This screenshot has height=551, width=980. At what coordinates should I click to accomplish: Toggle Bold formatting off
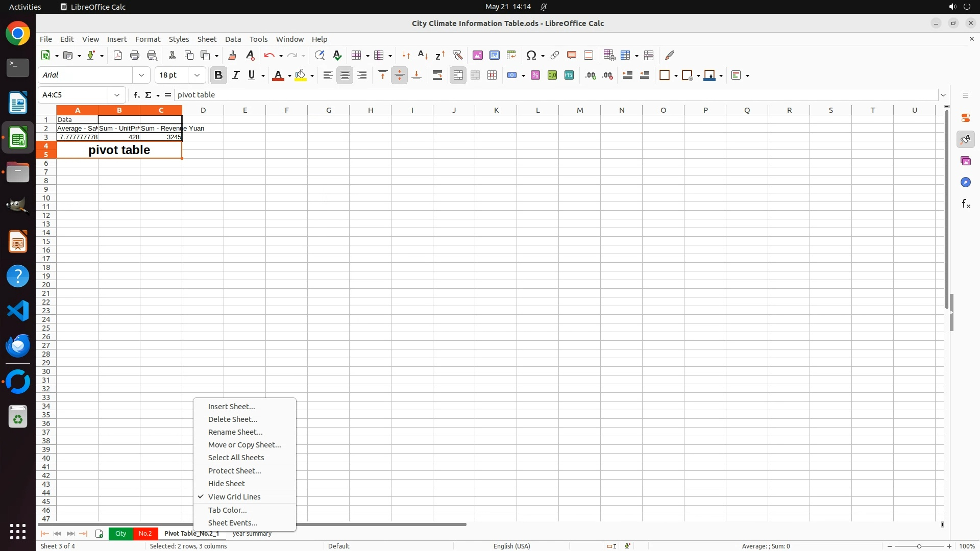tap(218, 76)
